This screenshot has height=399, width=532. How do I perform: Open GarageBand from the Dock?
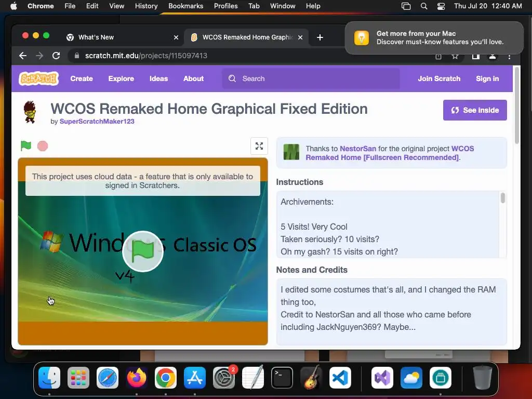[311, 378]
